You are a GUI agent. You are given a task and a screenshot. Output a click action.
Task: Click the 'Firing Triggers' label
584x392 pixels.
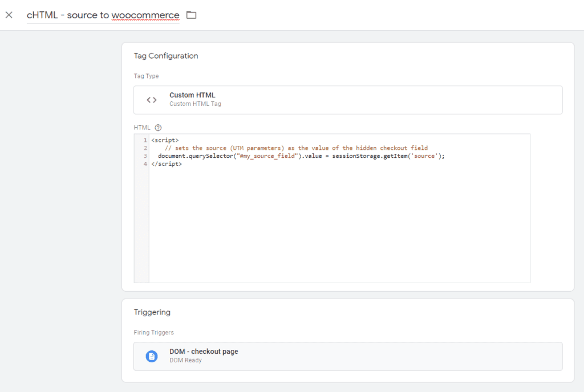point(153,332)
